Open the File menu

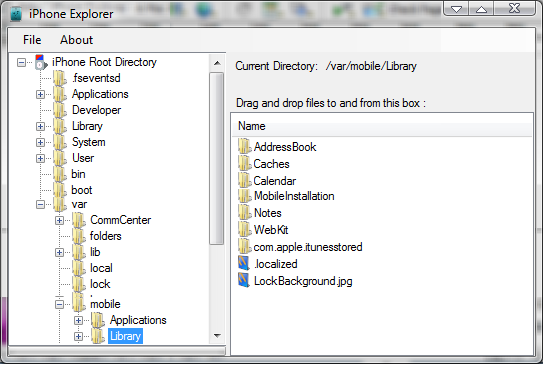click(32, 40)
